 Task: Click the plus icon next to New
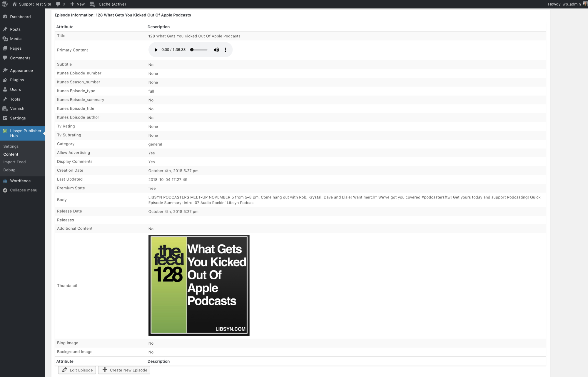(x=72, y=4)
